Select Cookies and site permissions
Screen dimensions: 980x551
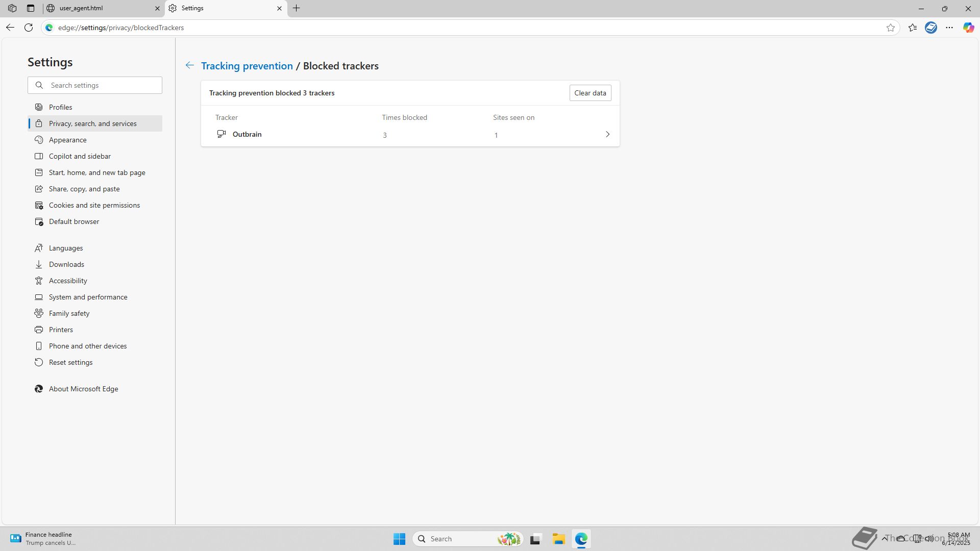click(94, 205)
